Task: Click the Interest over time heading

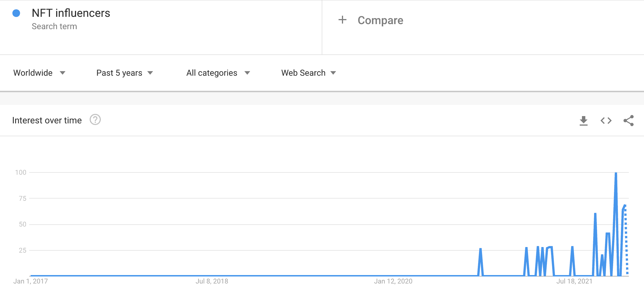Action: click(x=47, y=120)
